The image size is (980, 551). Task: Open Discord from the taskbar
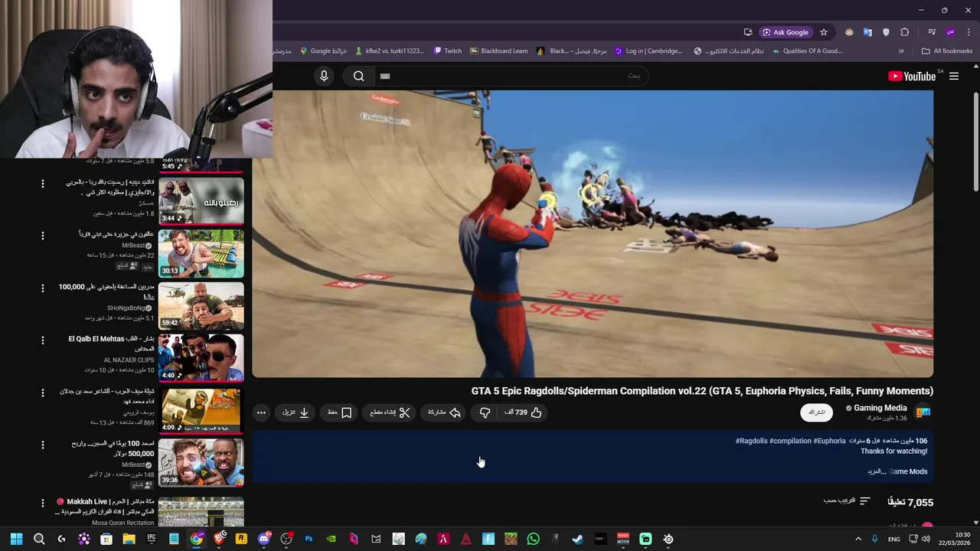click(264, 539)
